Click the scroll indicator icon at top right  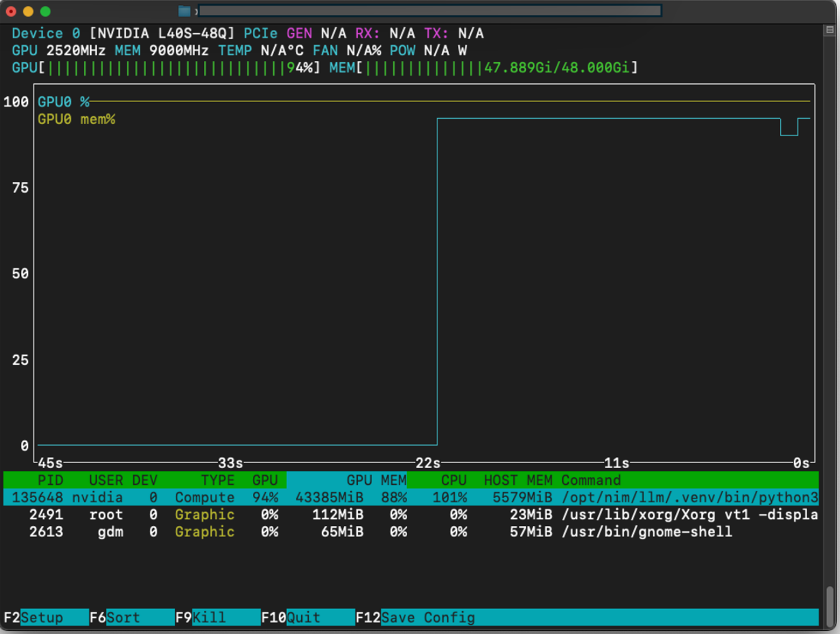[829, 30]
